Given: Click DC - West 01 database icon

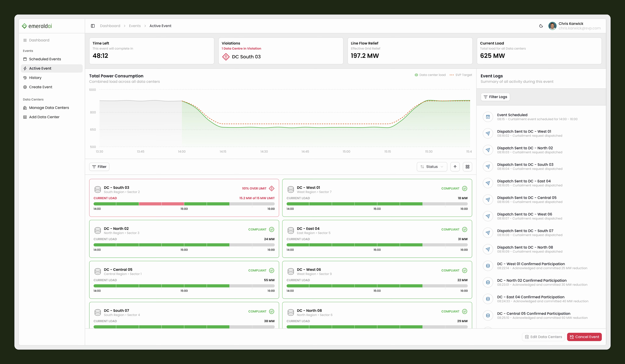Looking at the screenshot, I should click(291, 189).
